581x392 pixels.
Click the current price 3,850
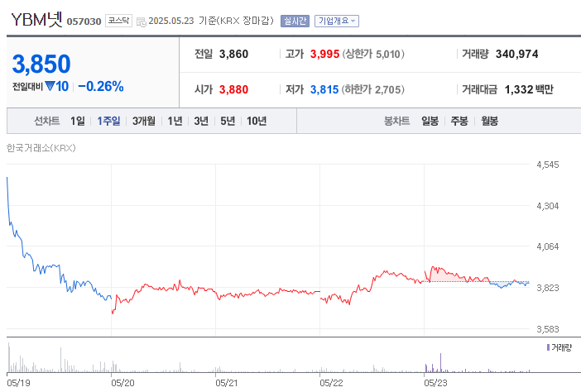click(41, 64)
